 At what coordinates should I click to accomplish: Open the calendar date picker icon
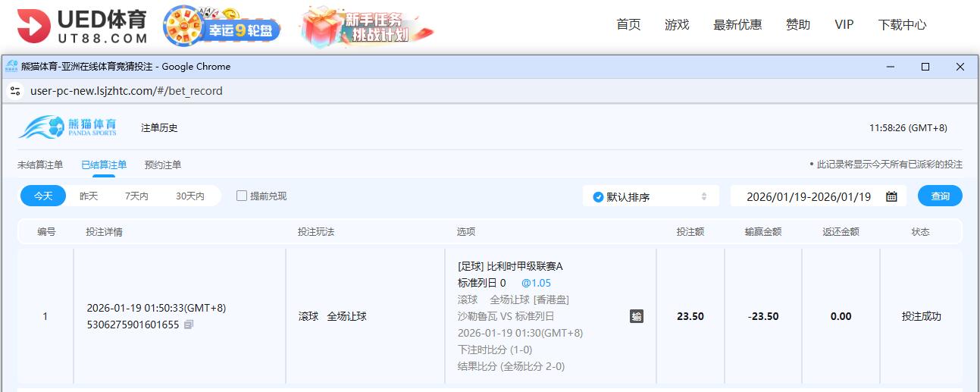coord(891,196)
